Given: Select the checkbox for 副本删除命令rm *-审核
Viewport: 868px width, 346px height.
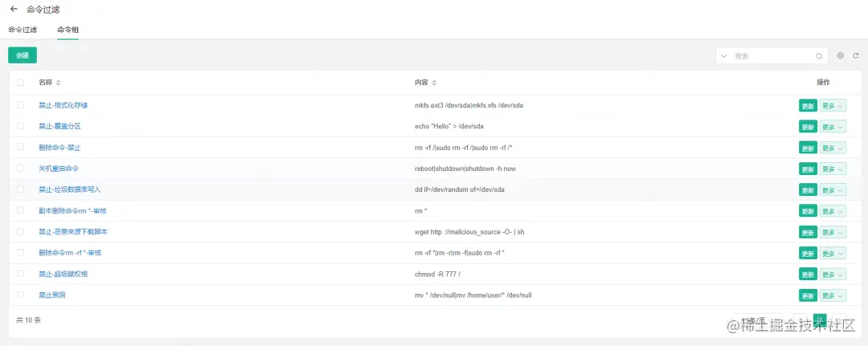Looking at the screenshot, I should pyautogui.click(x=20, y=210).
